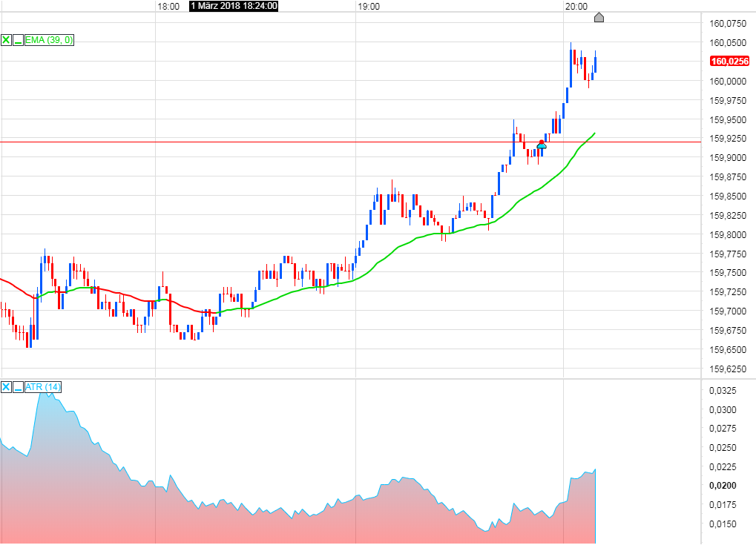Viewport: 756px width, 548px height.
Task: Remove the ATR (14) indicator
Action: pos(6,386)
